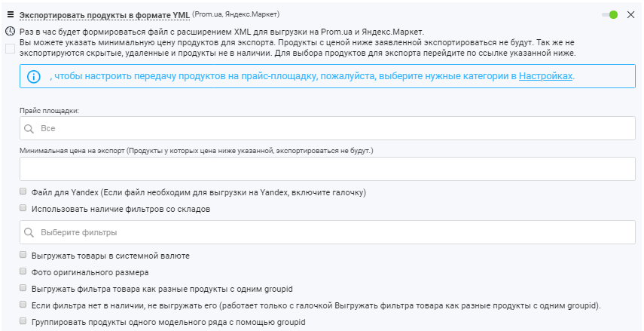Viewport: 644px width, 331px height.
Task: Click the (Prom.ua, Яндекс.Маркет) subtitle text
Action: point(236,14)
